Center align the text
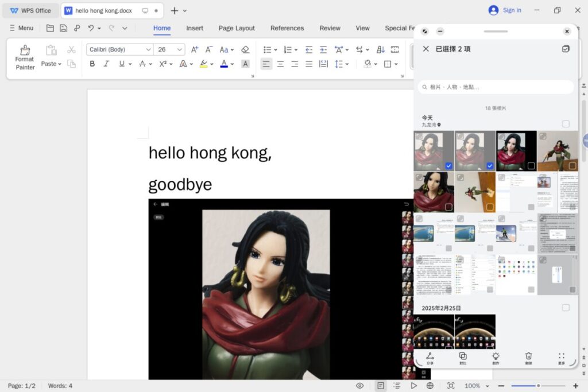This screenshot has height=392, width=588. 280,64
